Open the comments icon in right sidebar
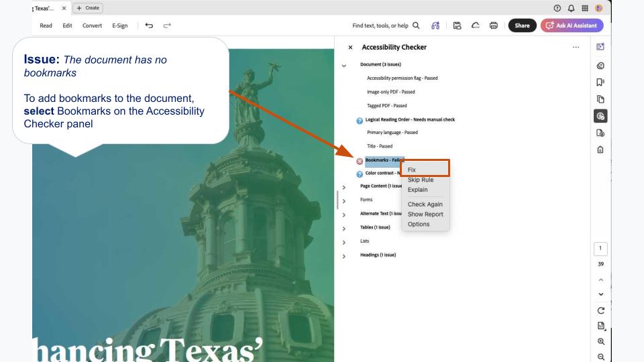 coord(600,66)
